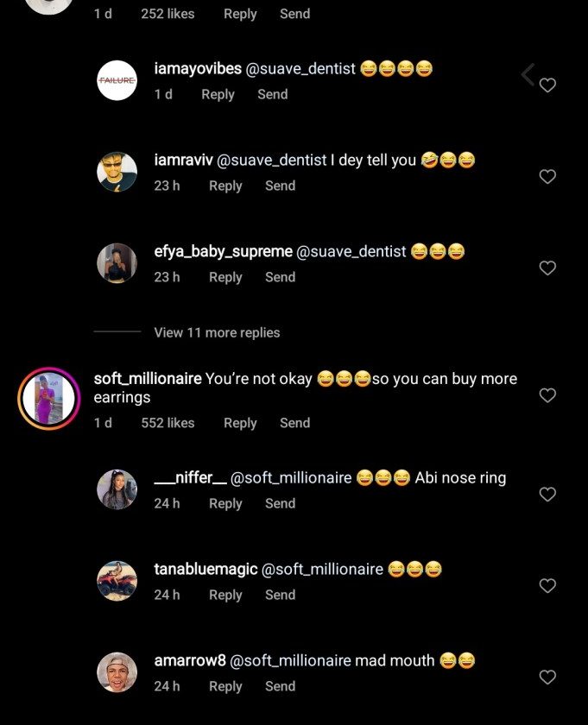Screen dimensions: 588x725
Task: Reply to efya_baby_supreme's comment
Action: point(225,277)
